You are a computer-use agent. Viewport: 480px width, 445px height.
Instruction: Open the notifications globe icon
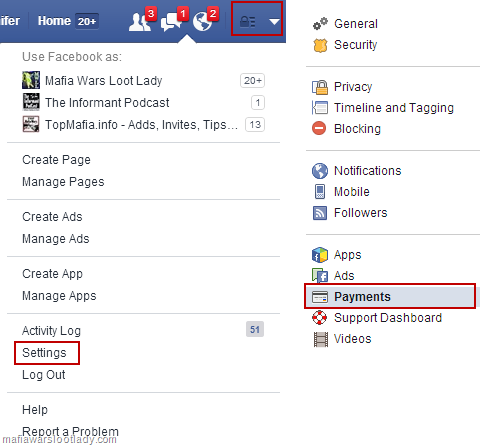(x=205, y=21)
